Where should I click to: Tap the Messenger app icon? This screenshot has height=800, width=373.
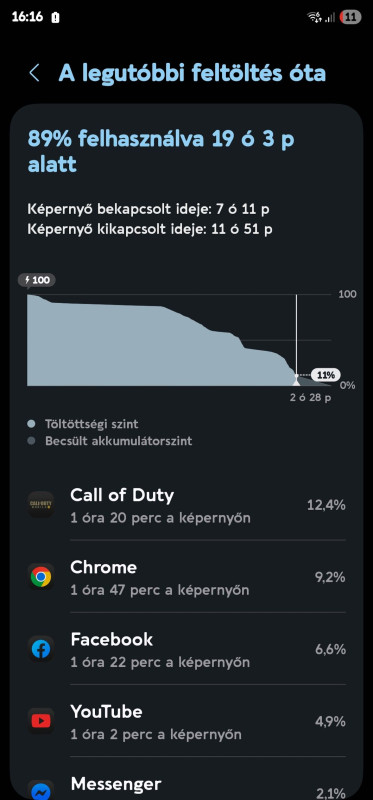[x=41, y=790]
